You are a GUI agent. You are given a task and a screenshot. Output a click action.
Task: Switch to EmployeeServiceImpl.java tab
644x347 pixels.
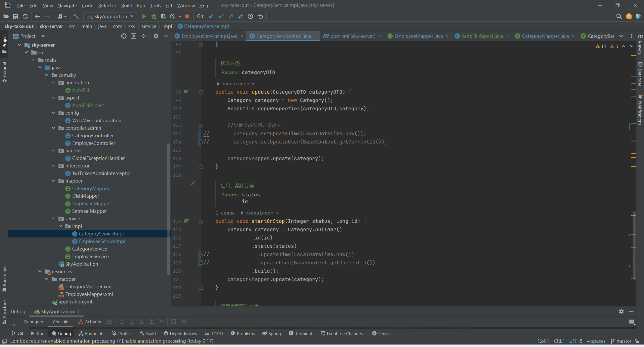point(209,36)
